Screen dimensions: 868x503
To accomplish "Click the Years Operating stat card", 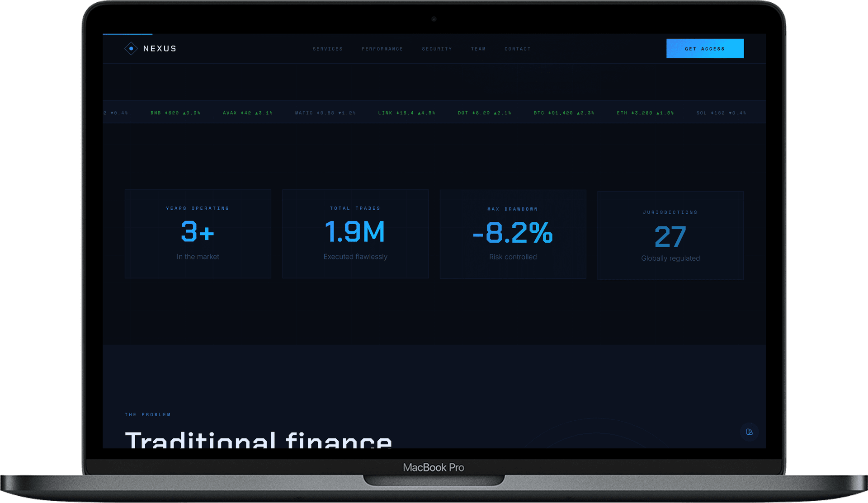I will point(198,234).
